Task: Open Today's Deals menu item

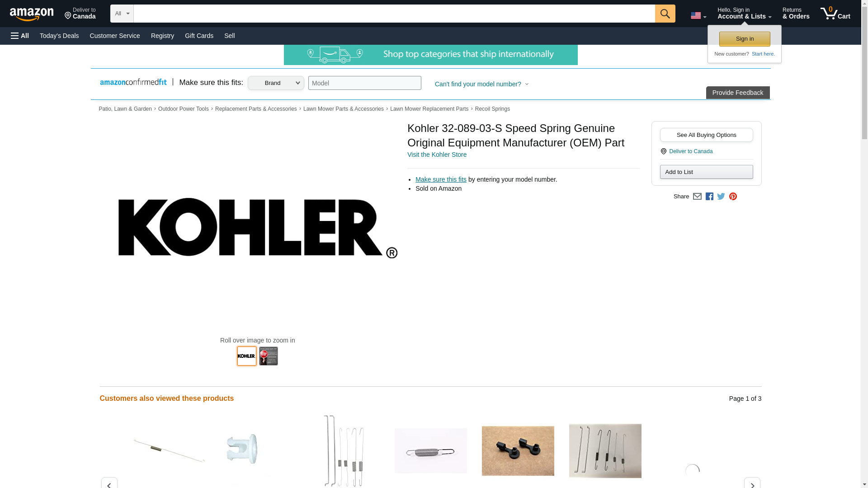Action: pos(59,36)
